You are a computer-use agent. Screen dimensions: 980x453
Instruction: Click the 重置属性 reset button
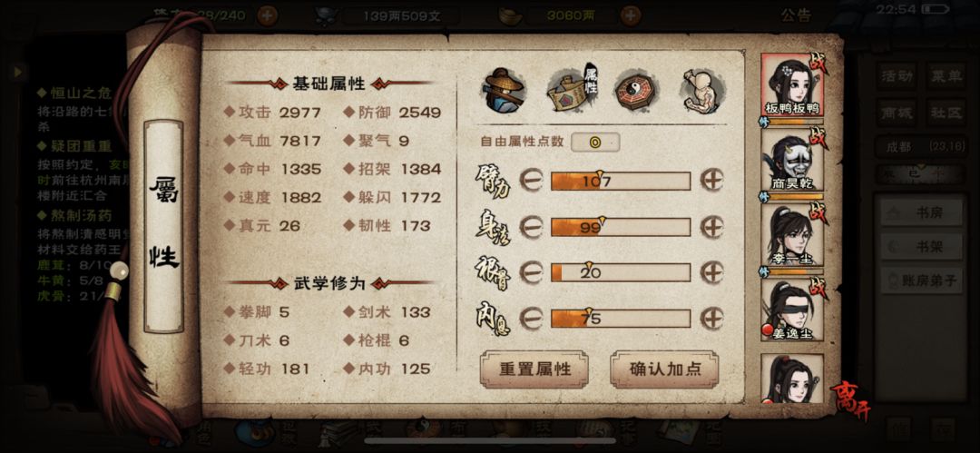pyautogui.click(x=535, y=369)
